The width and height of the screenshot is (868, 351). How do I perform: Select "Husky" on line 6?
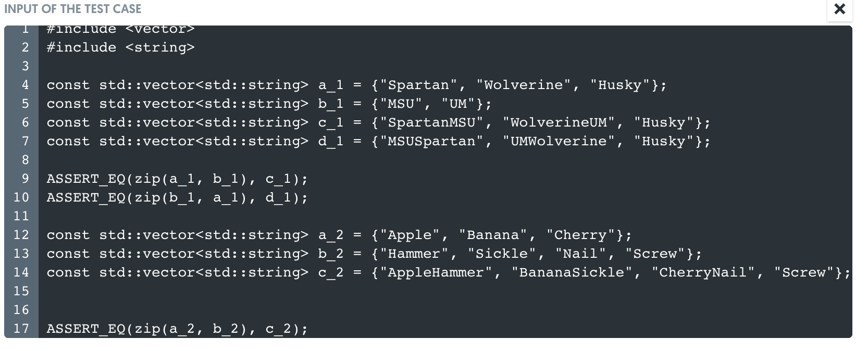point(668,122)
